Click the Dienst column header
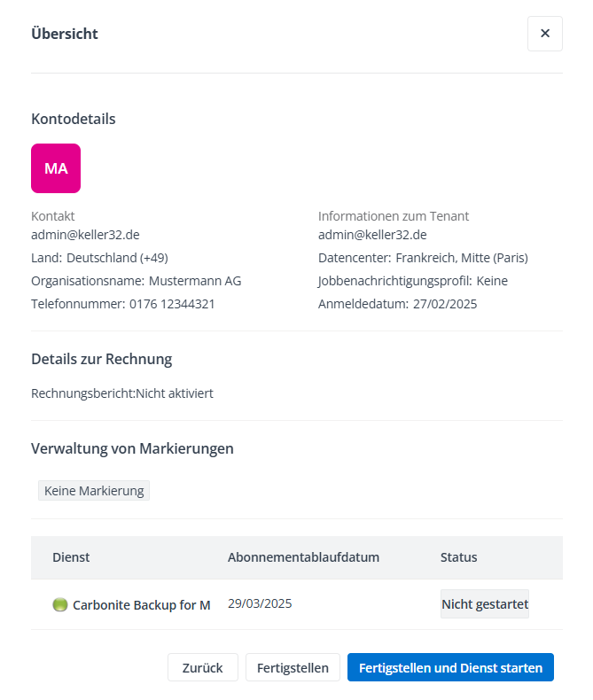The image size is (593, 700). coord(71,557)
